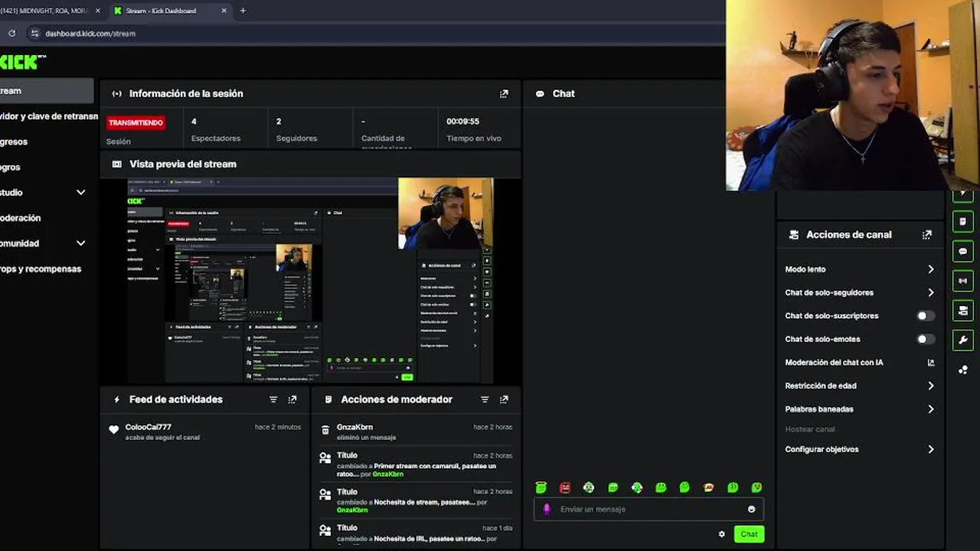Click the chat bubble icon in the right sidebar

[x=962, y=251]
